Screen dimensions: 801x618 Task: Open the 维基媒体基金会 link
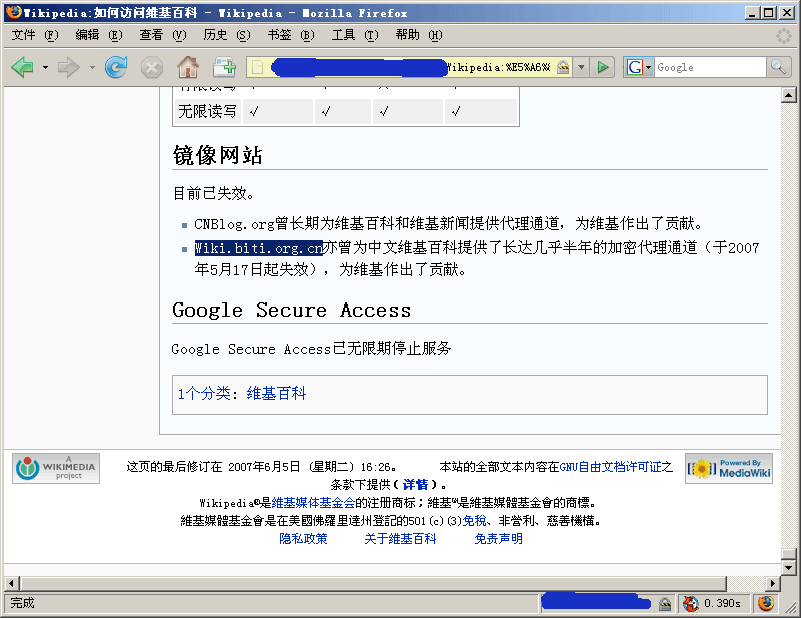coord(313,503)
